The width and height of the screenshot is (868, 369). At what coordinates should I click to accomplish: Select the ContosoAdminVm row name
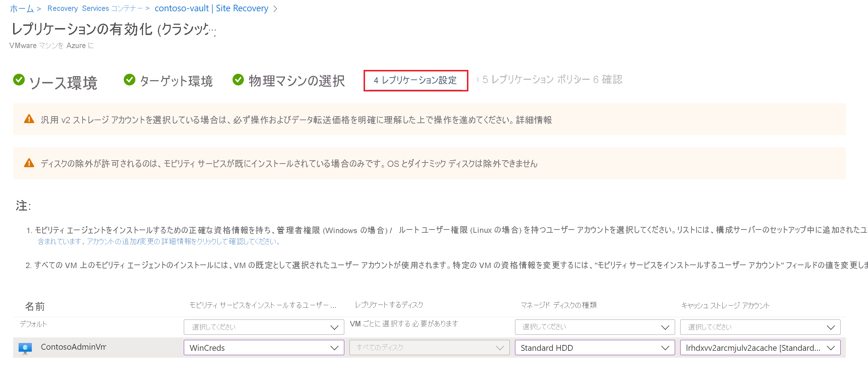pos(74,347)
